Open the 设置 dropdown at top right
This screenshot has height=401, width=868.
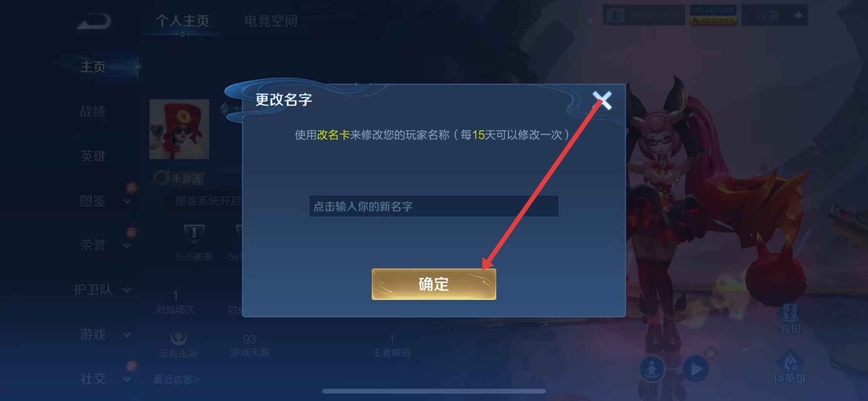click(774, 15)
